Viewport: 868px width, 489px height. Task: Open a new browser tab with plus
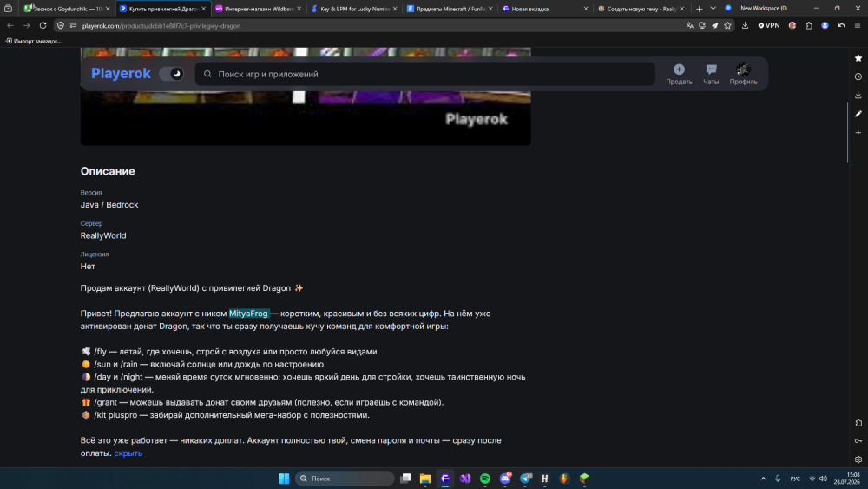click(699, 9)
